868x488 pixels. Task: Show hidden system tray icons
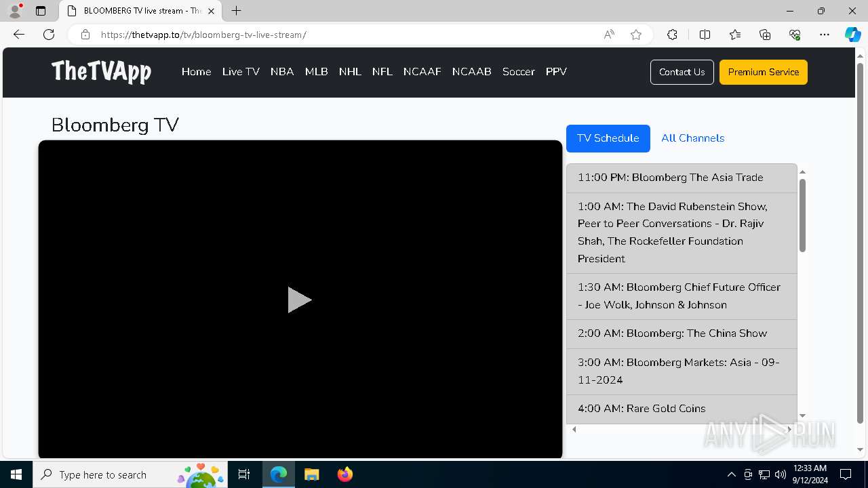[x=731, y=474]
